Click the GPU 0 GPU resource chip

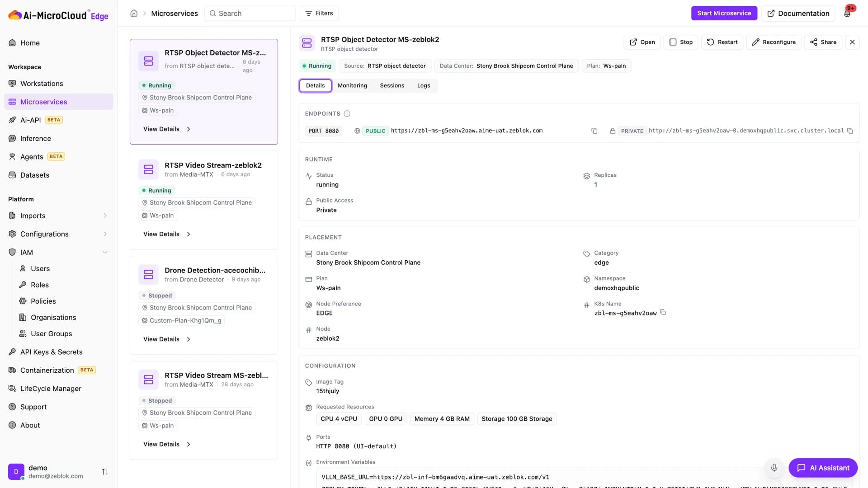[x=386, y=419]
